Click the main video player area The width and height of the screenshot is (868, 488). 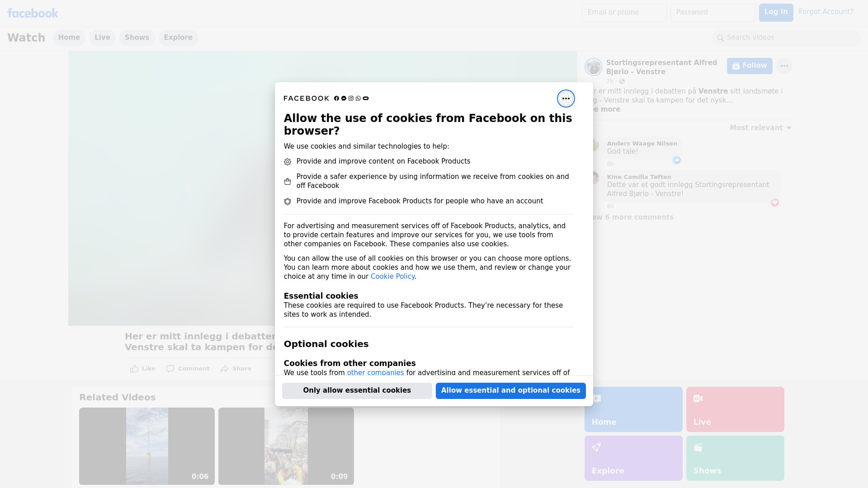pyautogui.click(x=171, y=188)
